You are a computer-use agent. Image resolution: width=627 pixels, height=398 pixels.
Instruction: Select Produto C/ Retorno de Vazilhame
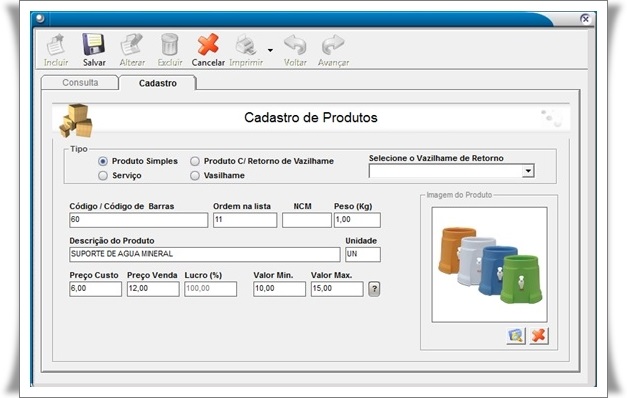click(x=195, y=161)
